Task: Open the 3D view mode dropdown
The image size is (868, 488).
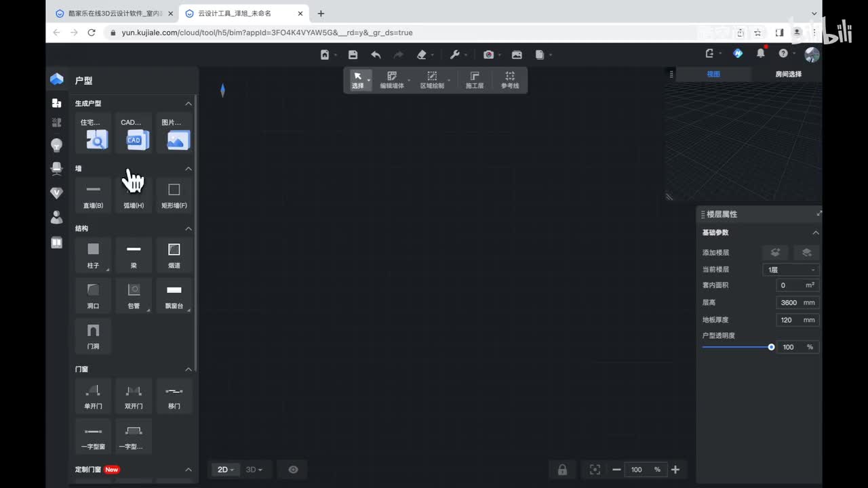Action: pos(253,469)
